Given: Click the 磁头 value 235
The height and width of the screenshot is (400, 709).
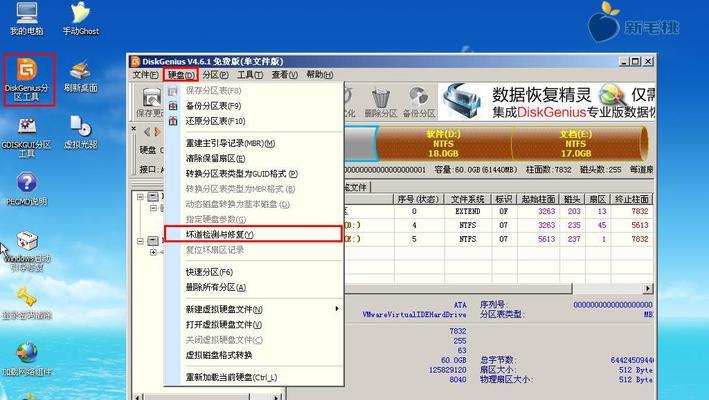Looking at the screenshot, I should coord(574,225).
